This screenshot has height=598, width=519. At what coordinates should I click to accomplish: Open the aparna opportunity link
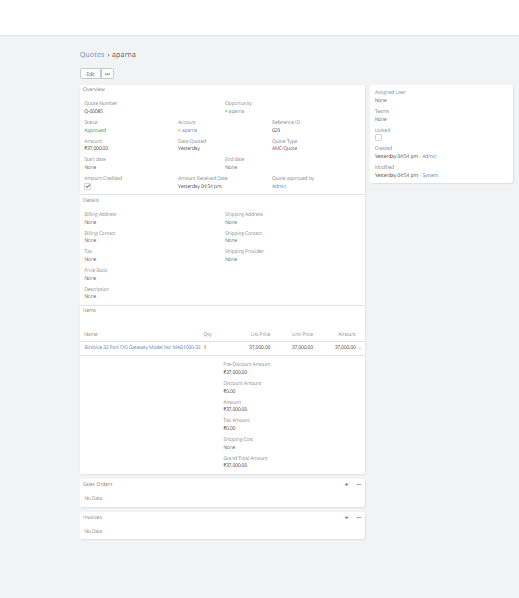236,111
